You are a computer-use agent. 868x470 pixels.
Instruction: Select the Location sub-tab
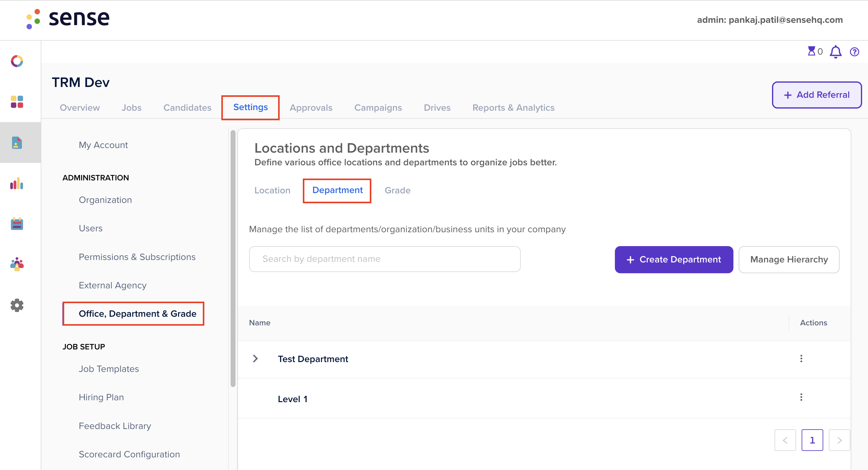point(272,191)
